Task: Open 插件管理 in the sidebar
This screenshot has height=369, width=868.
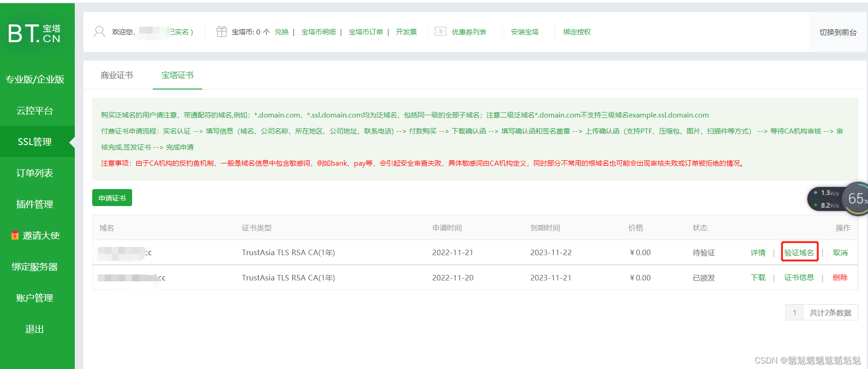Action: pos(35,204)
